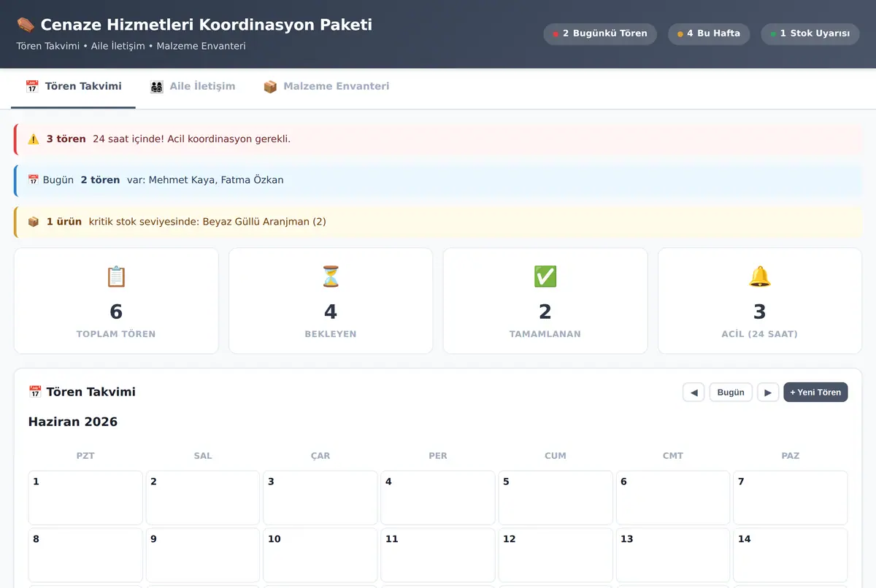The height and width of the screenshot is (588, 876).
Task: Click the Haziran 2026 month heading
Action: [73, 422]
